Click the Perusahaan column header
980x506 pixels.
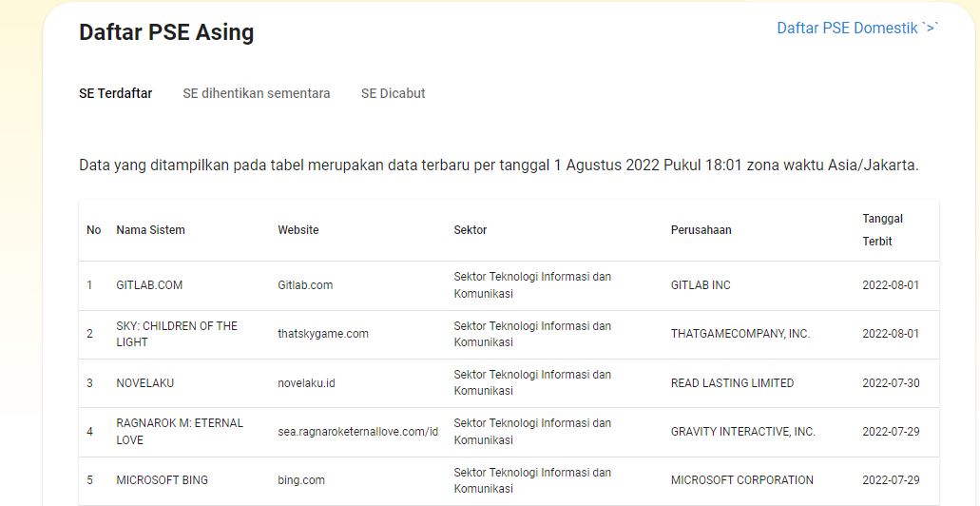click(x=701, y=230)
